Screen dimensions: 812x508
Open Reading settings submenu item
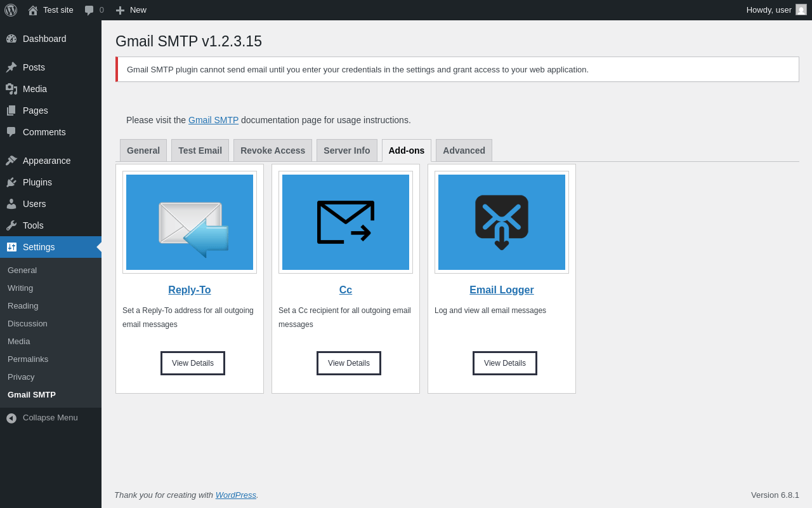pos(23,305)
